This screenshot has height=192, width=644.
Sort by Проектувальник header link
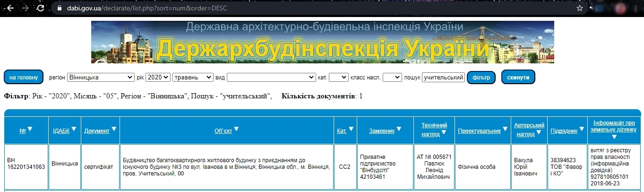coord(479,131)
